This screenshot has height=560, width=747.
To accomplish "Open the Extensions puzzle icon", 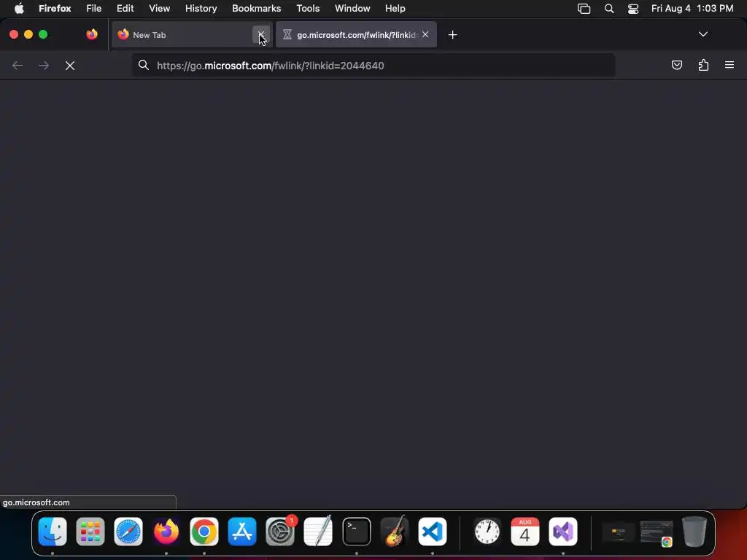I will point(703,65).
